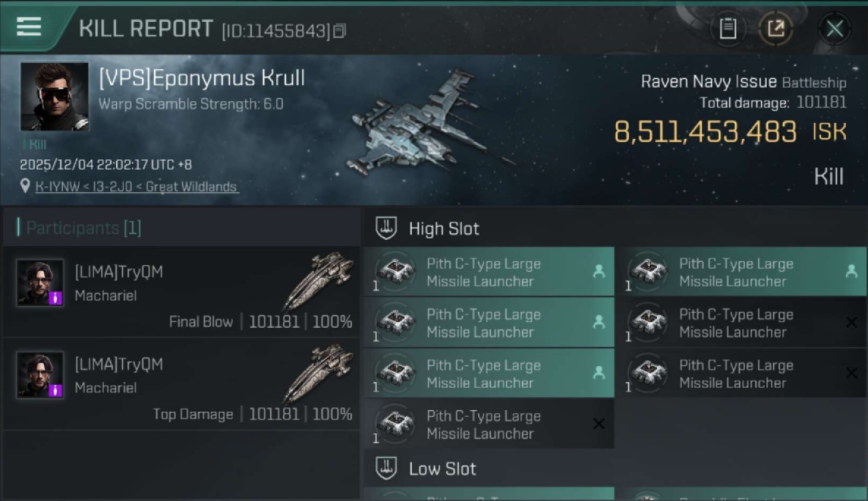Share the kill report externally
The image size is (868, 501).
coord(775,29)
